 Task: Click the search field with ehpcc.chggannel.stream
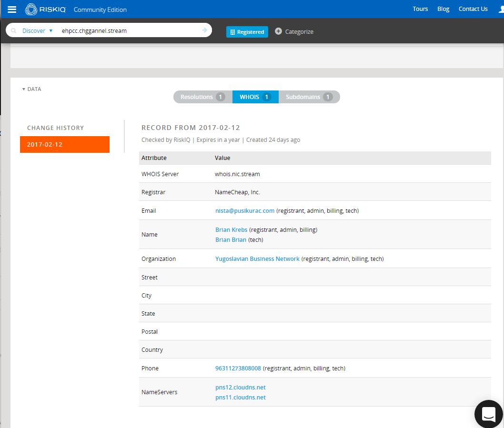(129, 30)
